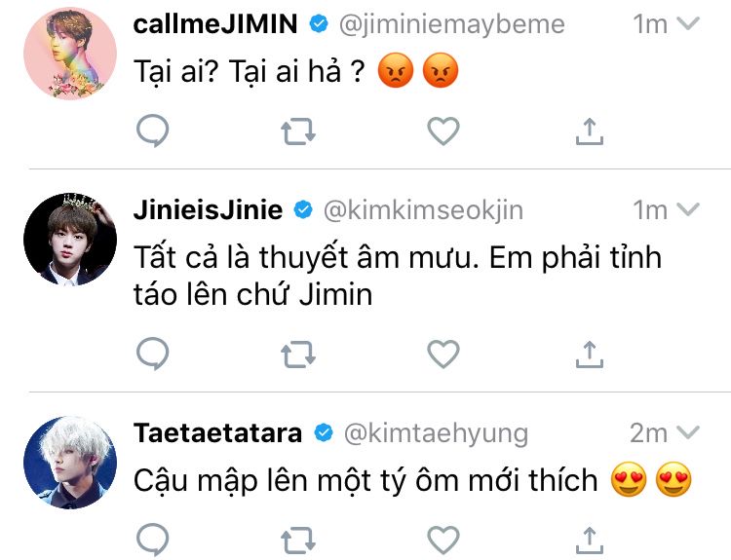Open @jiminiemaybeme profile handle
Viewport: 731px width, 560px height.
click(451, 24)
